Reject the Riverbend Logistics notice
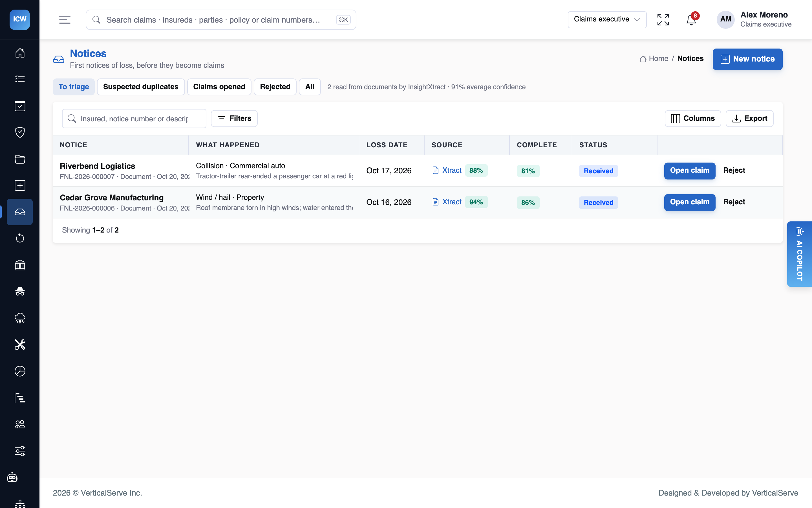This screenshot has width=812, height=508. [734, 170]
